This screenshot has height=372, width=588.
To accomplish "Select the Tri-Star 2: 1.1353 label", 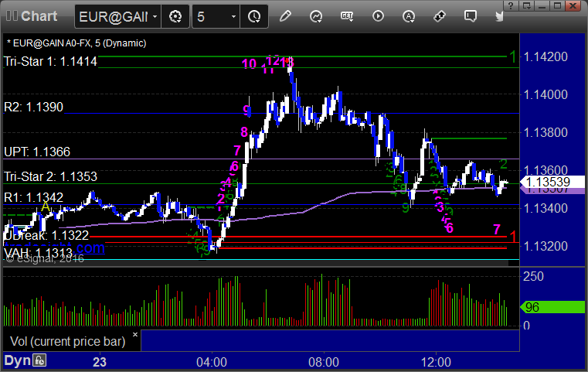I will tap(51, 176).
